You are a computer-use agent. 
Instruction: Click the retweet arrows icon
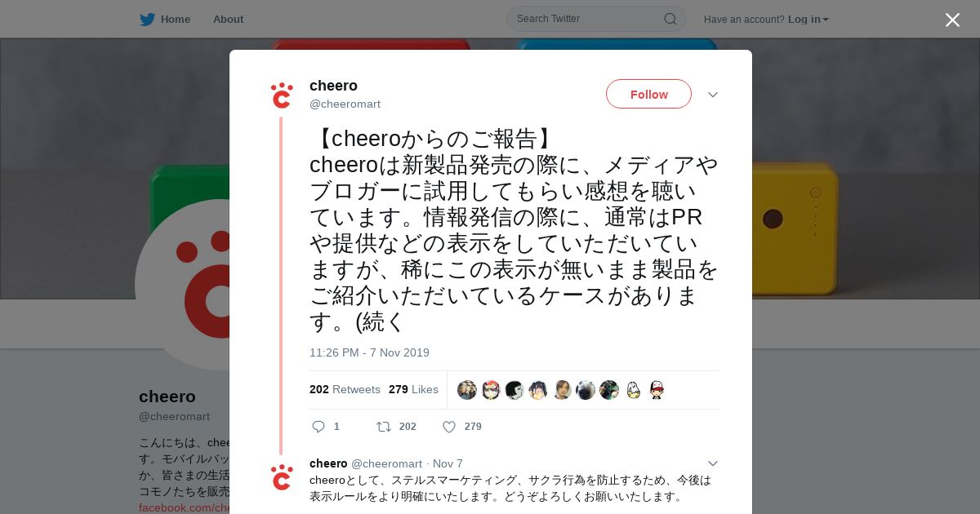pos(383,427)
